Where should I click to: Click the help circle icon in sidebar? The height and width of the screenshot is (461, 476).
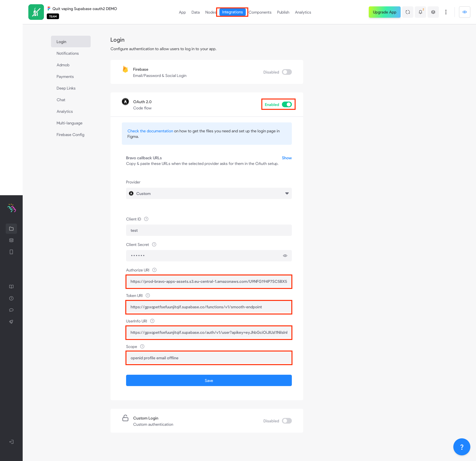[x=11, y=298]
